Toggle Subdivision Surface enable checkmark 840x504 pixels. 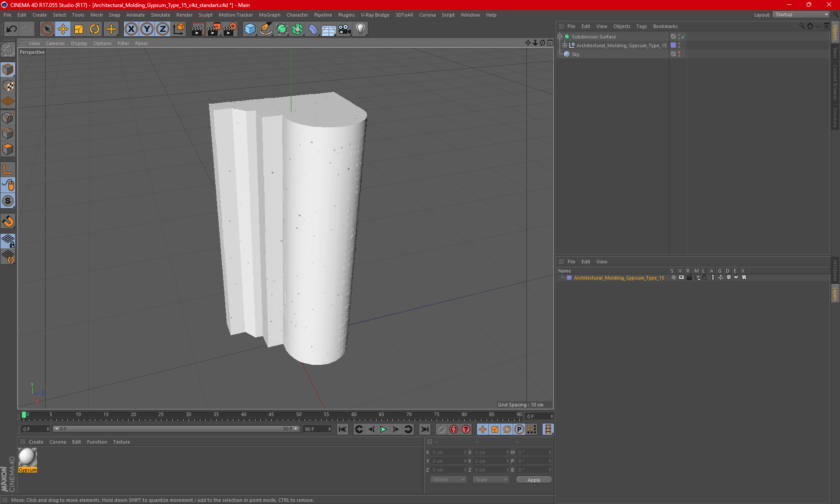683,37
